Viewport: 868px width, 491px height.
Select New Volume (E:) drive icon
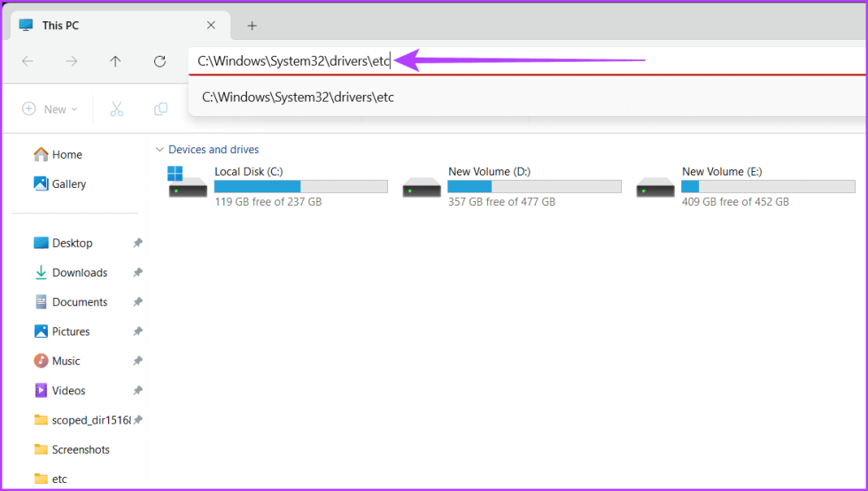tap(655, 187)
